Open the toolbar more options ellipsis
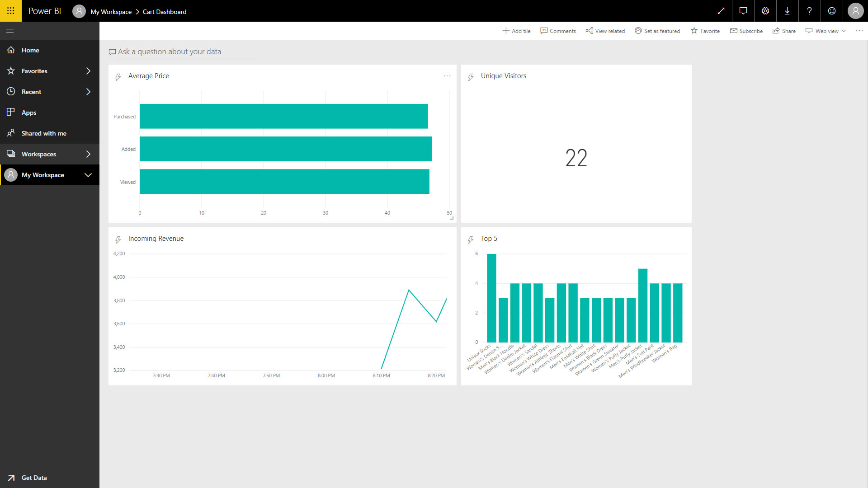The width and height of the screenshot is (868, 488). (x=859, y=31)
